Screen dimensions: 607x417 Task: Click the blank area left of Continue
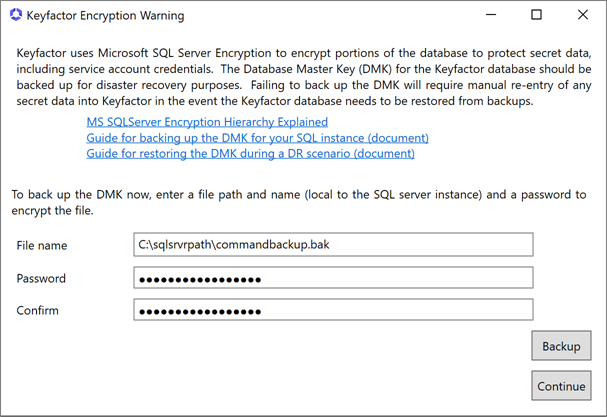click(300, 386)
